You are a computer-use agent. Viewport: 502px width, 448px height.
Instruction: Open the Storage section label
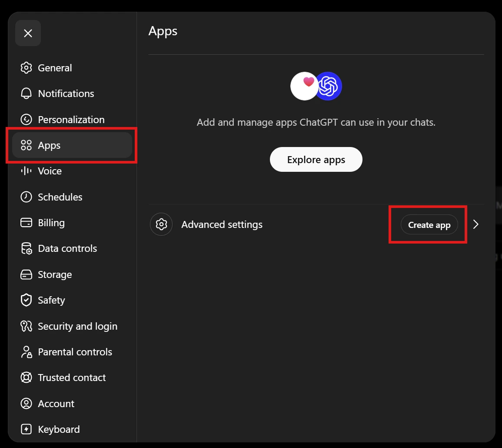point(55,274)
